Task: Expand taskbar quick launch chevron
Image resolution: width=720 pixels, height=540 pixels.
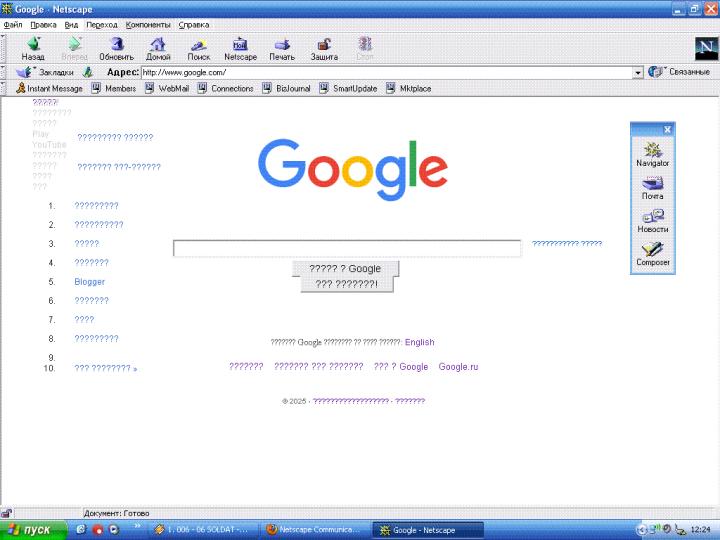Action: click(137, 526)
